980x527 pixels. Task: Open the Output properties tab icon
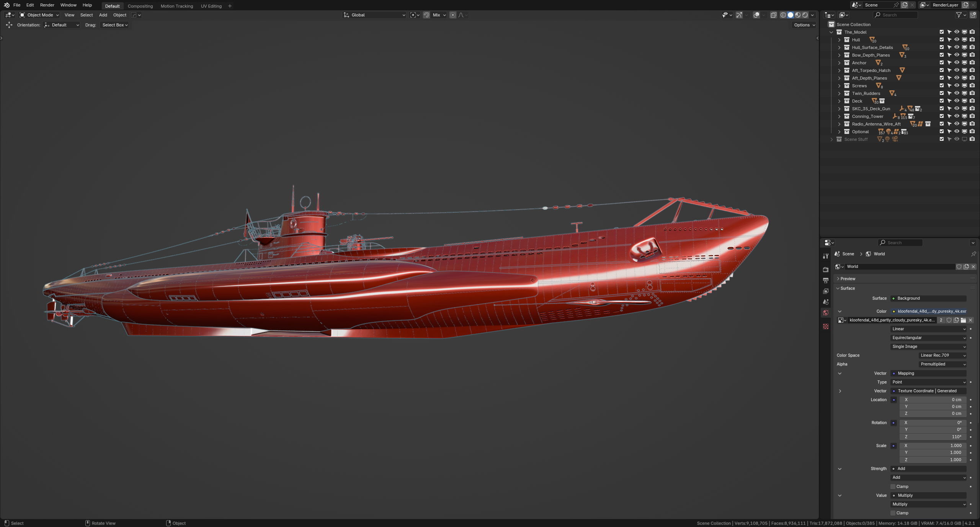click(x=826, y=281)
